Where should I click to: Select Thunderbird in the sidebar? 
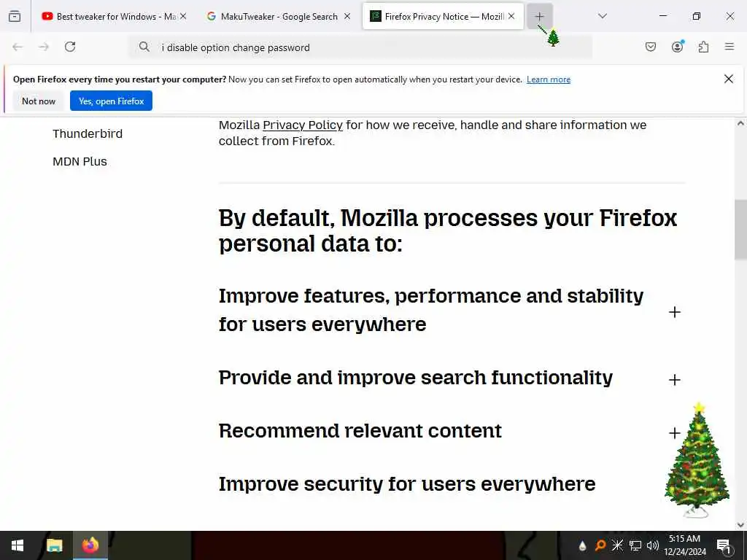pyautogui.click(x=88, y=134)
